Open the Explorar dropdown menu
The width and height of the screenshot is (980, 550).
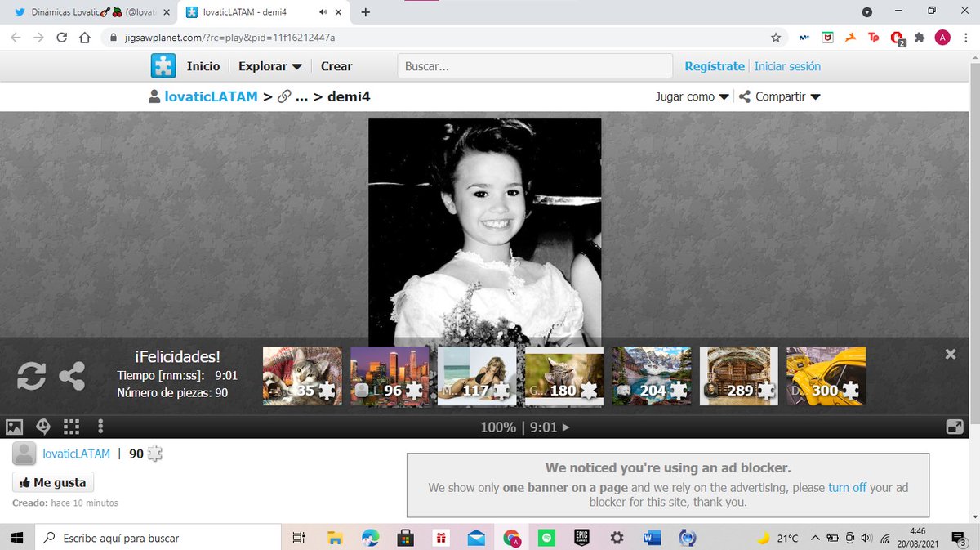[x=270, y=66]
